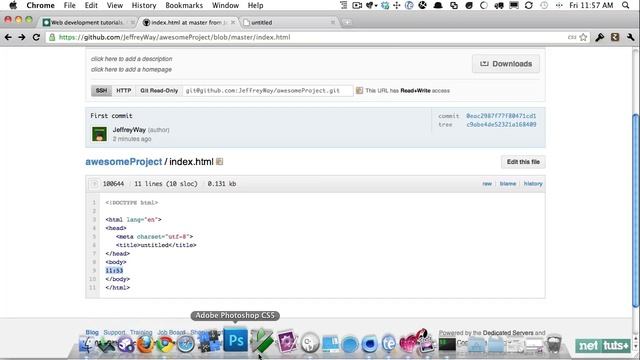Copy index.html path with clipboard icon
The width and height of the screenshot is (640, 360).
pyautogui.click(x=220, y=162)
